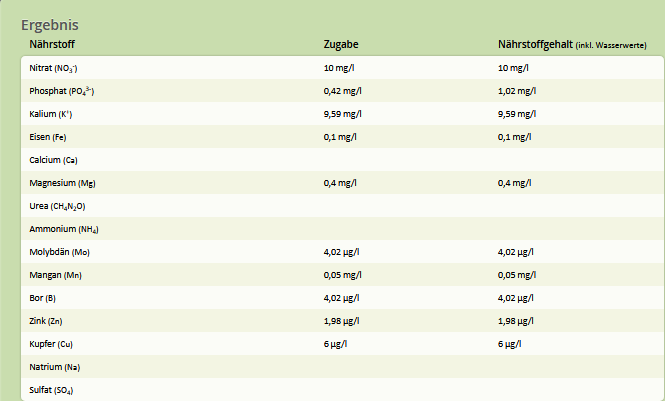
Task: Click the Mangan Nährstoffgehalt value 0,05 mg/l
Action: pyautogui.click(x=517, y=275)
